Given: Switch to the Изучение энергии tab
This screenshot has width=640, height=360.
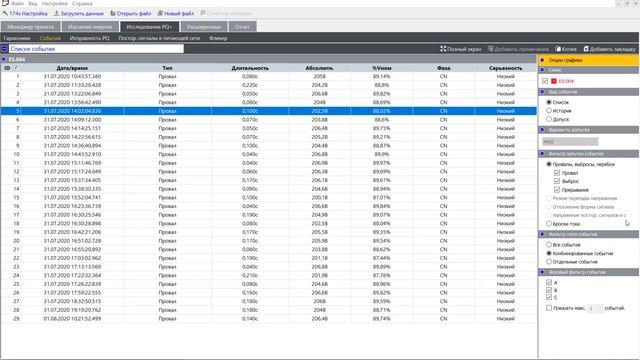Looking at the screenshot, I should 90,27.
